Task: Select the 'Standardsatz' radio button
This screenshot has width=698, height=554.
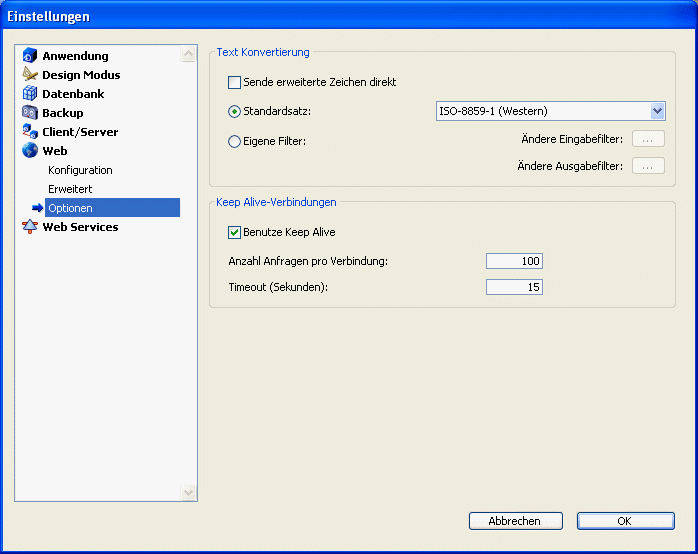Action: pyautogui.click(x=235, y=111)
